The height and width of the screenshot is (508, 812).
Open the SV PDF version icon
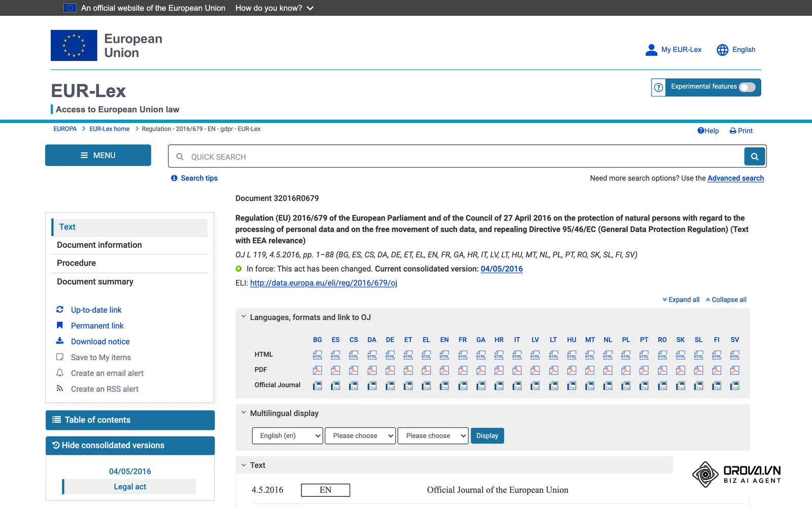coord(735,370)
